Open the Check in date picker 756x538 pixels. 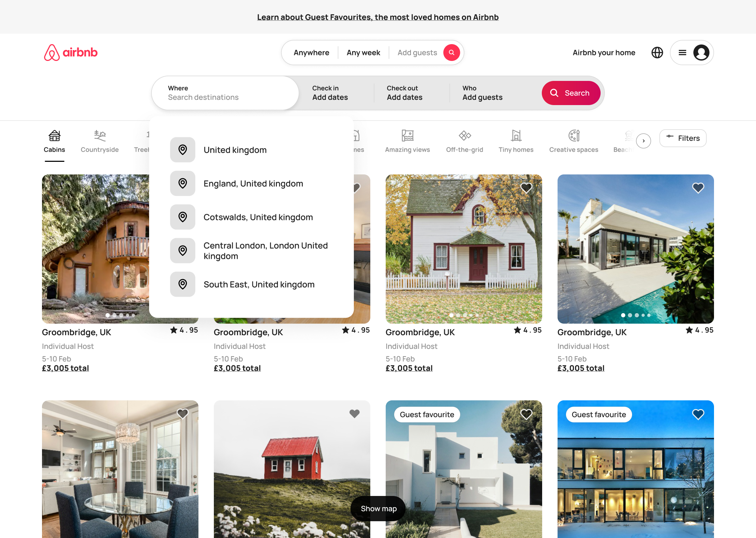click(x=330, y=93)
